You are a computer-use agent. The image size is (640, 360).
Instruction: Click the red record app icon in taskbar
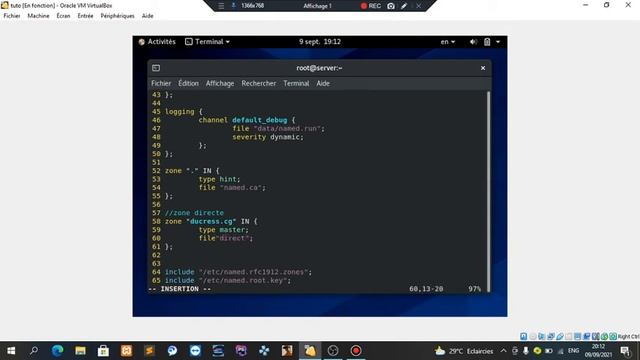coord(356,351)
